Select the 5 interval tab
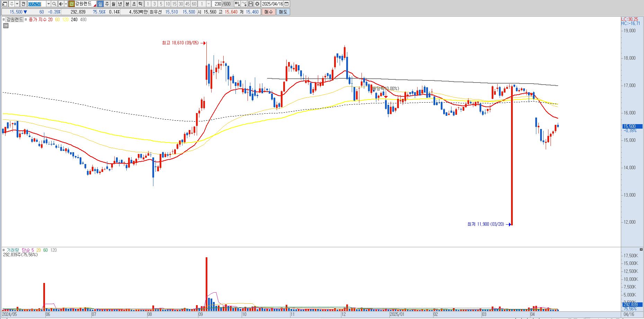Screen dimensions: 644x319 pos(161,4)
